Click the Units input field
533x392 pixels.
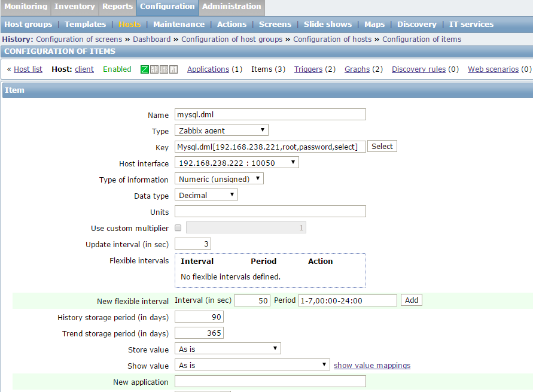pyautogui.click(x=270, y=212)
